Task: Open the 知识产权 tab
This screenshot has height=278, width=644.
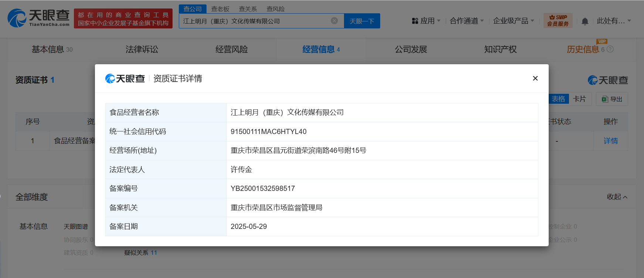Action: click(x=501, y=49)
